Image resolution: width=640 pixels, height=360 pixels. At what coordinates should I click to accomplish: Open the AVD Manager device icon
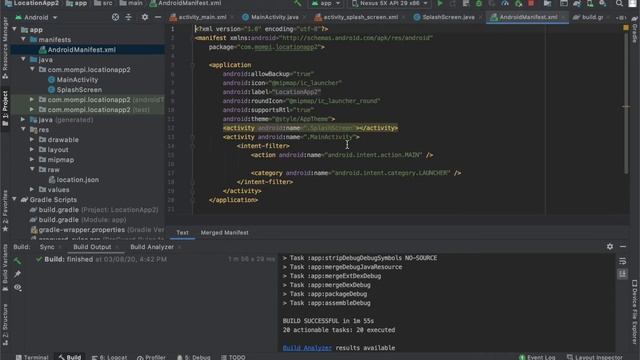tap(590, 4)
